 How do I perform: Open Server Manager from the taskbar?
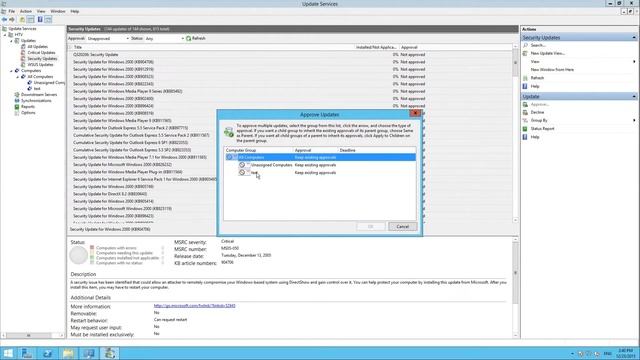[27, 353]
